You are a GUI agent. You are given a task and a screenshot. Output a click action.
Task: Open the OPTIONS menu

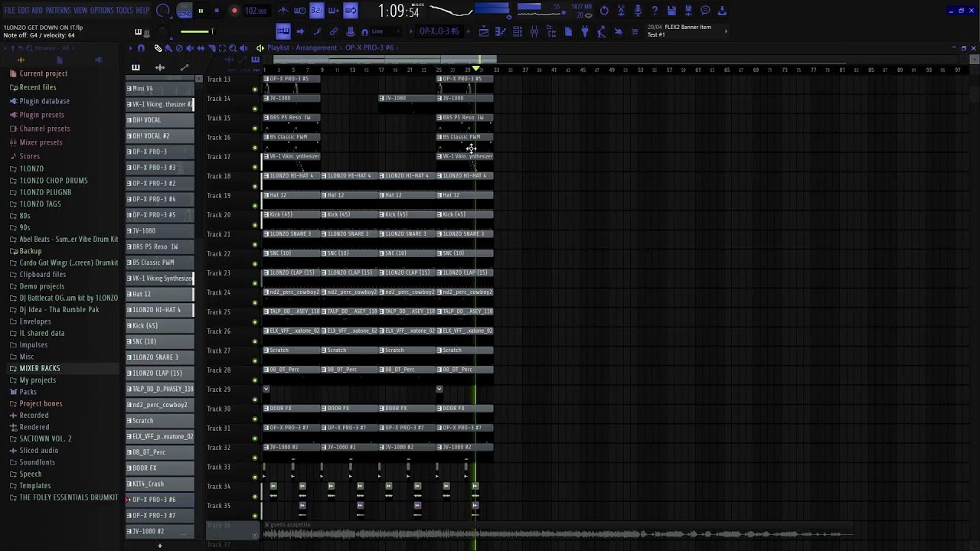coord(102,11)
